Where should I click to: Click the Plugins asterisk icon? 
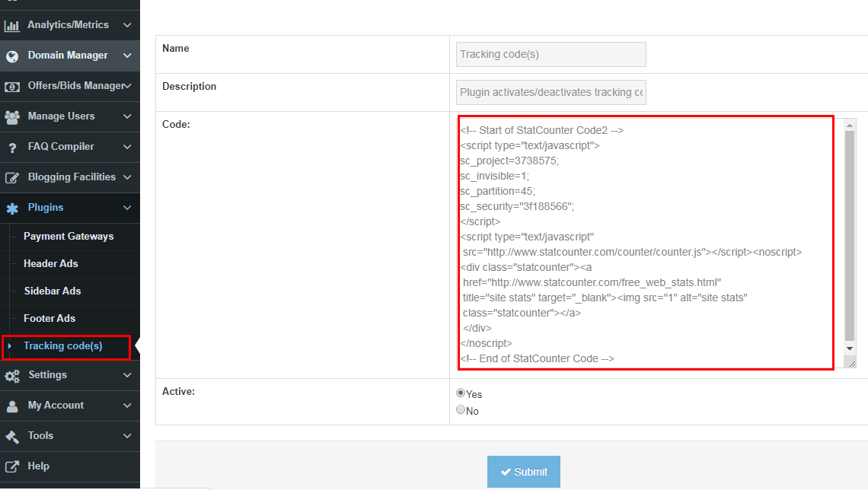pos(12,208)
